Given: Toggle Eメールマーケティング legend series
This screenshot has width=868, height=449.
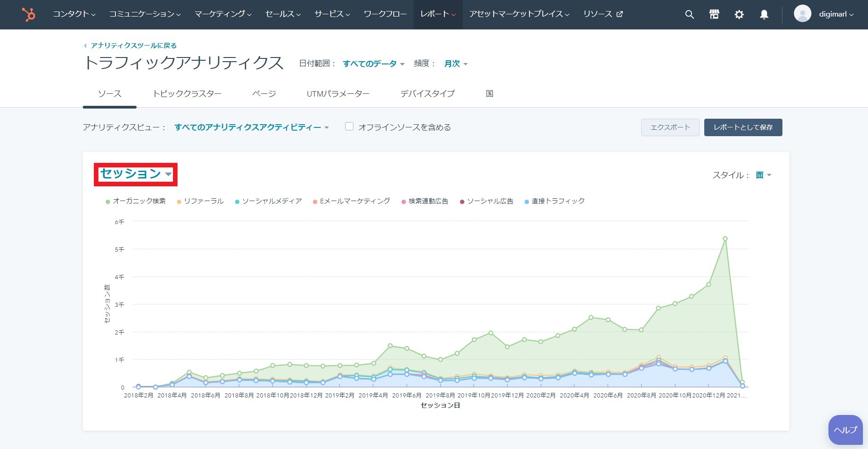Looking at the screenshot, I should point(351,201).
